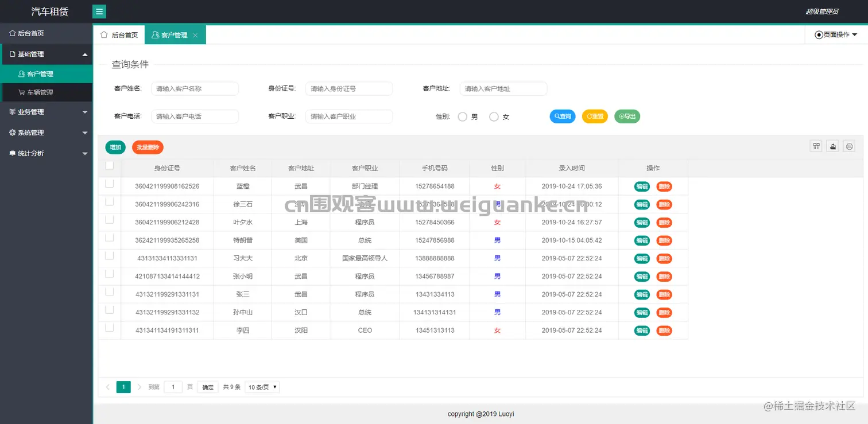
Task: Click 确定 pagination button
Action: pyautogui.click(x=208, y=387)
